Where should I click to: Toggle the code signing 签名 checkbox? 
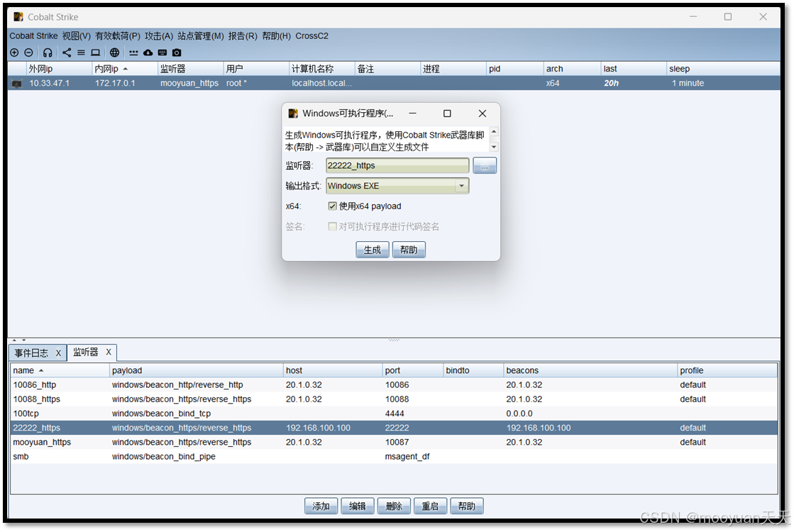click(x=332, y=226)
